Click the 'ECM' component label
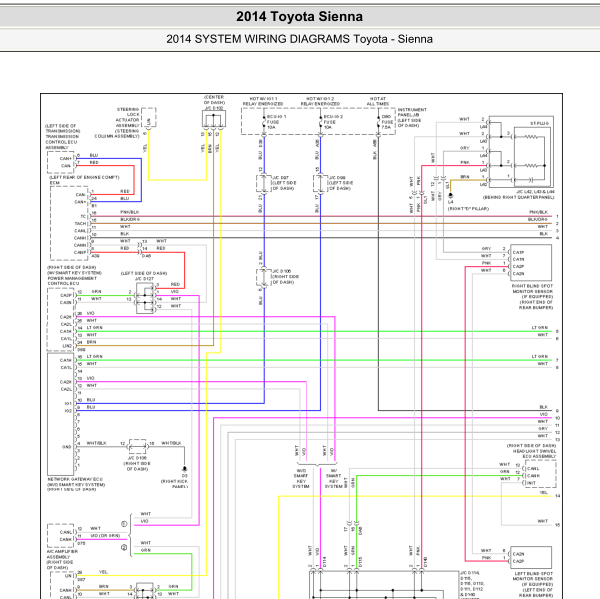 click(x=55, y=183)
